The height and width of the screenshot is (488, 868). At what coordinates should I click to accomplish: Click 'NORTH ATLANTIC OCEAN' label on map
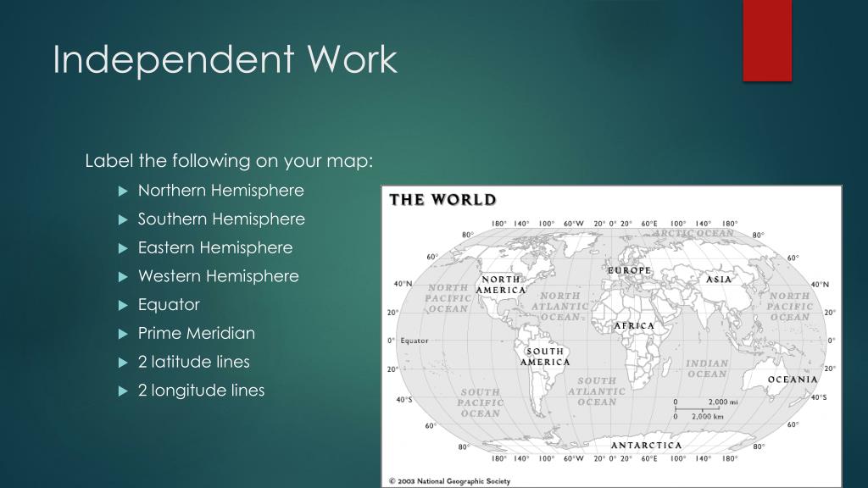point(559,307)
